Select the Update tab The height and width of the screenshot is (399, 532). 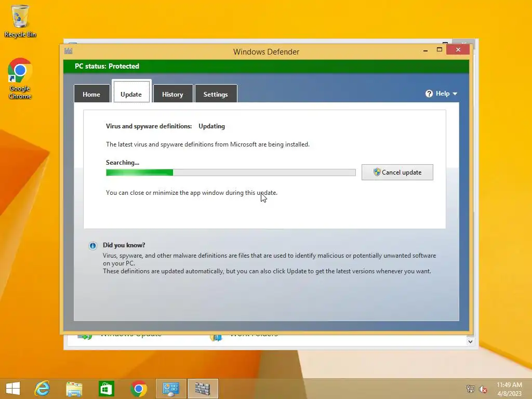[131, 92]
